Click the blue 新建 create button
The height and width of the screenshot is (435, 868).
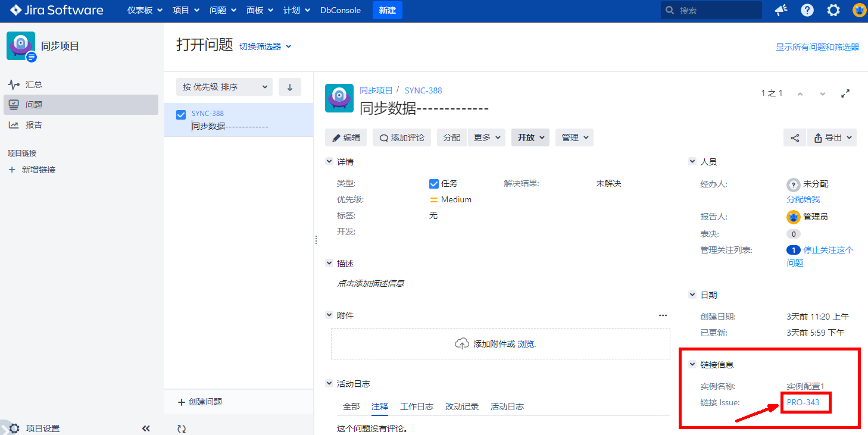[x=387, y=10]
